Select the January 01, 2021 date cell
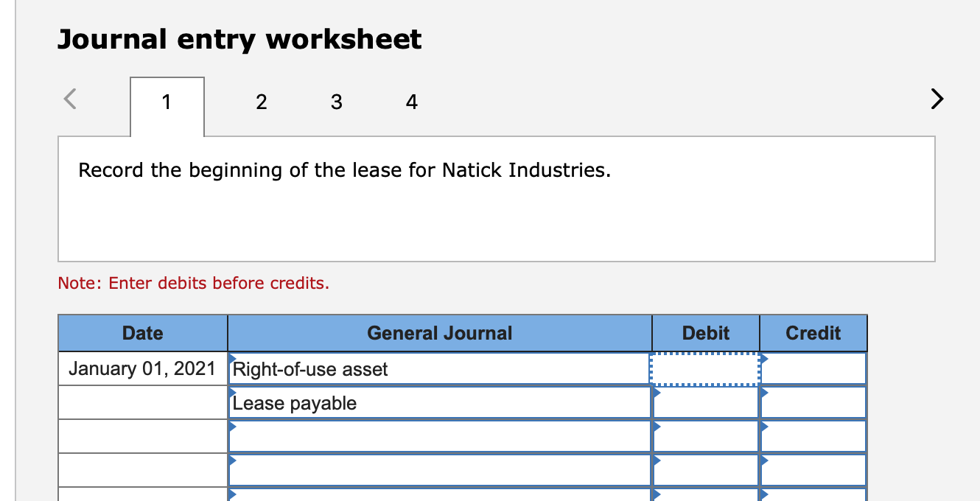 (142, 368)
